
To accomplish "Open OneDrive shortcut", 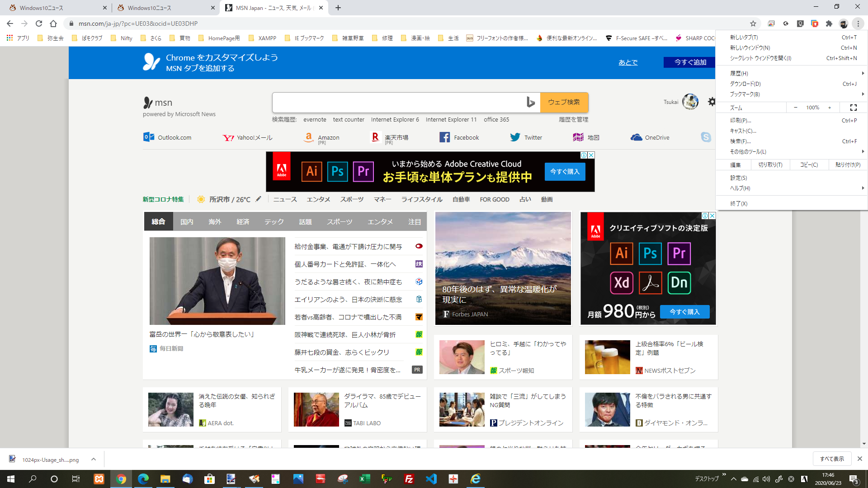I will 650,137.
